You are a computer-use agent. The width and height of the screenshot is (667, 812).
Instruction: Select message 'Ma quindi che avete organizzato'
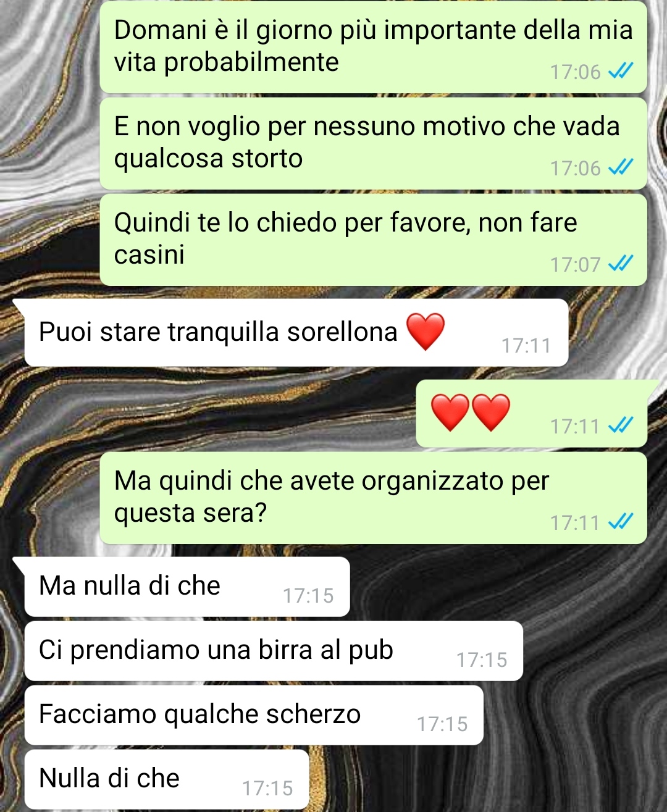373,498
